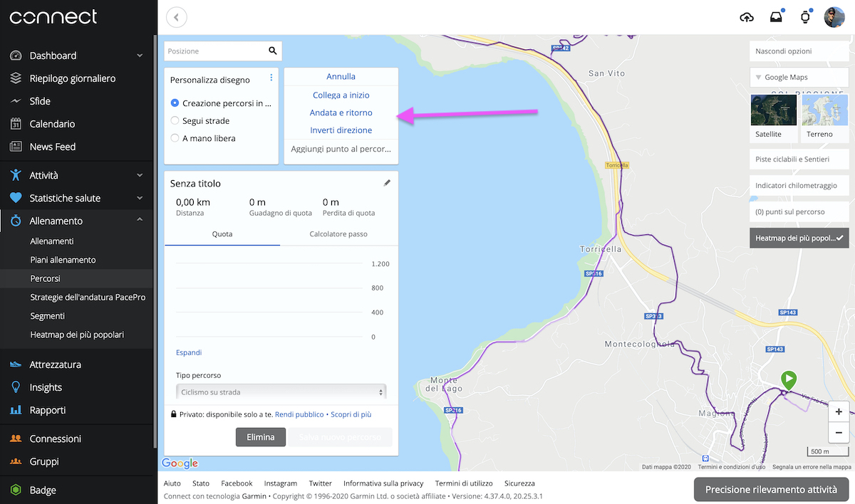Open the Allenamento sidebar icon
The width and height of the screenshot is (855, 504).
(15, 221)
